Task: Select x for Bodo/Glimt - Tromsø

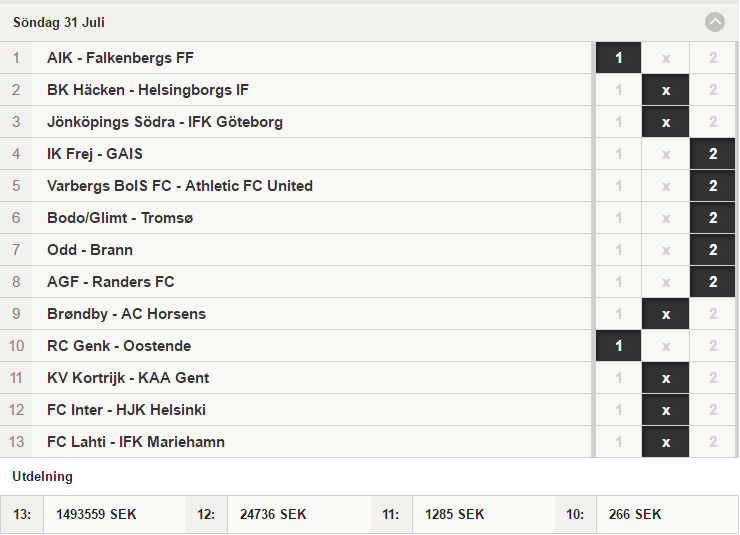Action: (x=665, y=218)
